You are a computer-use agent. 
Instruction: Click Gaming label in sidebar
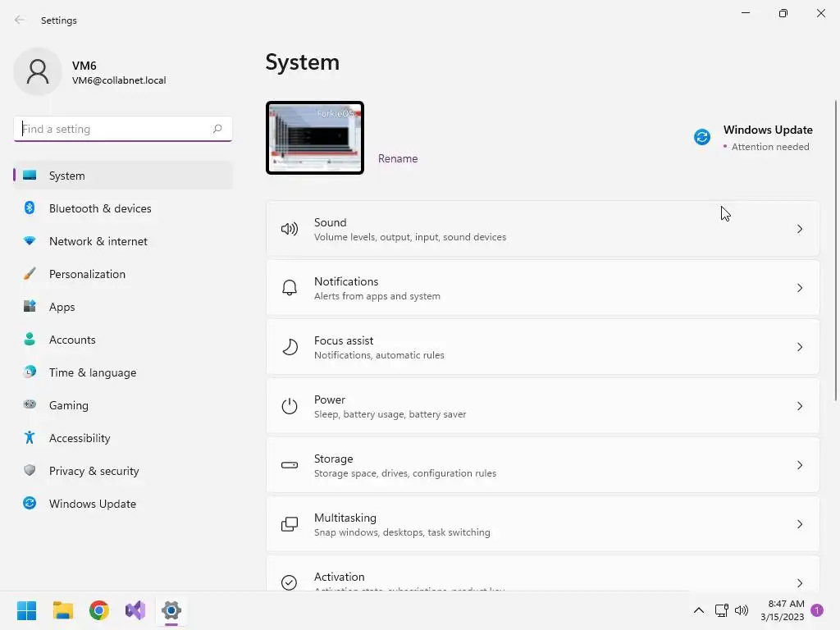click(x=69, y=405)
